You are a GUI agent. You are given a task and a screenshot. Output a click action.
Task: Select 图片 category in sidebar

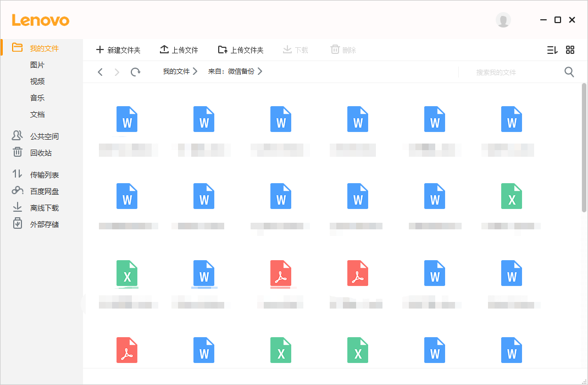pyautogui.click(x=37, y=65)
